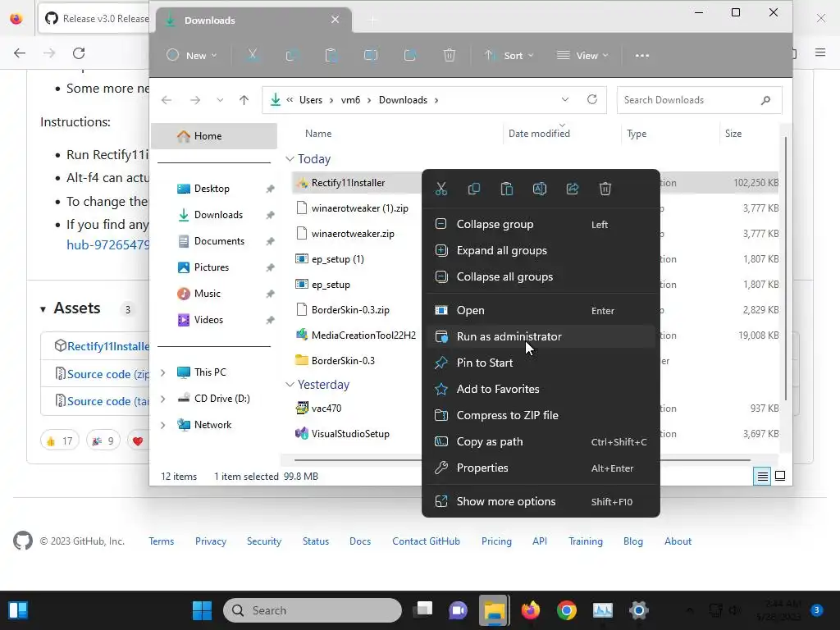Click the Cut icon in the Explorer toolbar
The height and width of the screenshot is (630, 840).
click(x=253, y=55)
